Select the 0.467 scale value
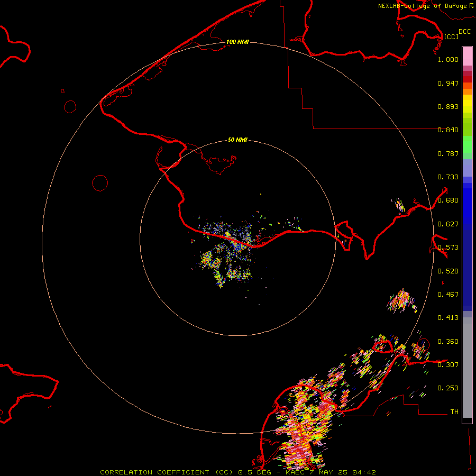476x476 pixels. (x=448, y=295)
